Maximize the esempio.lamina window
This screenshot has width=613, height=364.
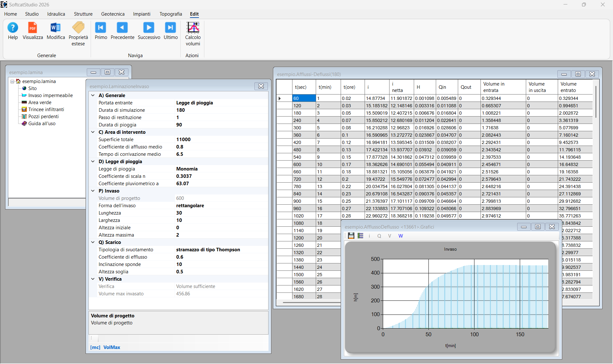click(107, 72)
